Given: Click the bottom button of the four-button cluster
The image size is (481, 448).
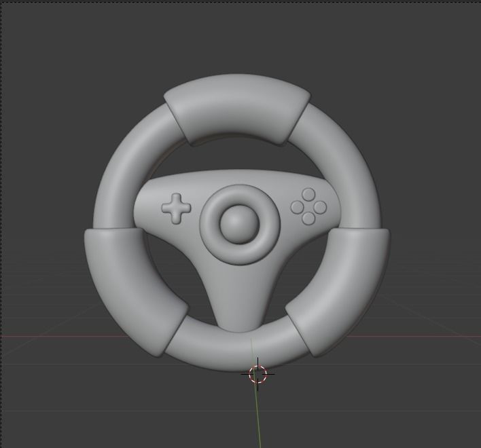Looking at the screenshot, I should point(308,219).
